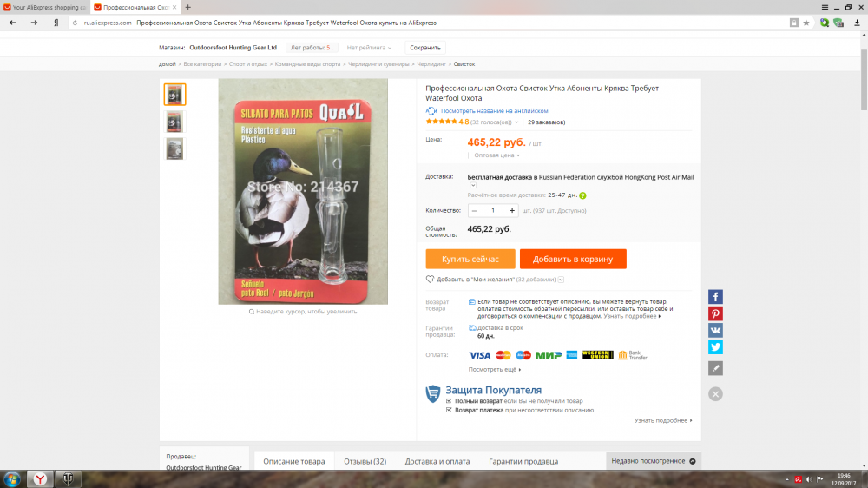The image size is (868, 488).
Task: Increase quantity with the plus button
Action: click(512, 210)
